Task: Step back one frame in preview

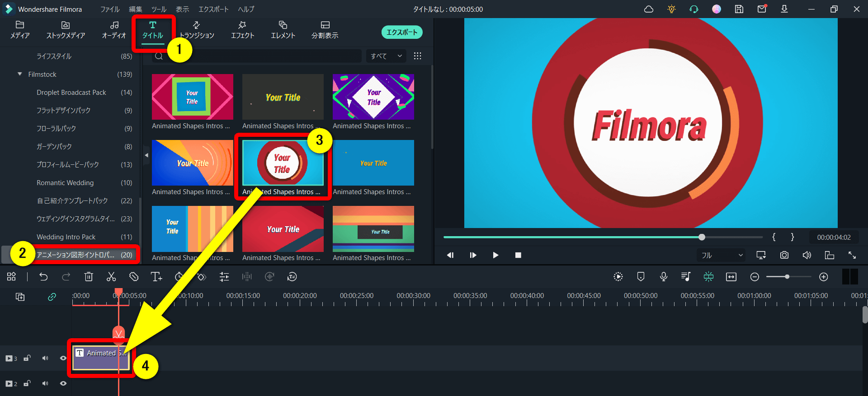Action: click(450, 255)
